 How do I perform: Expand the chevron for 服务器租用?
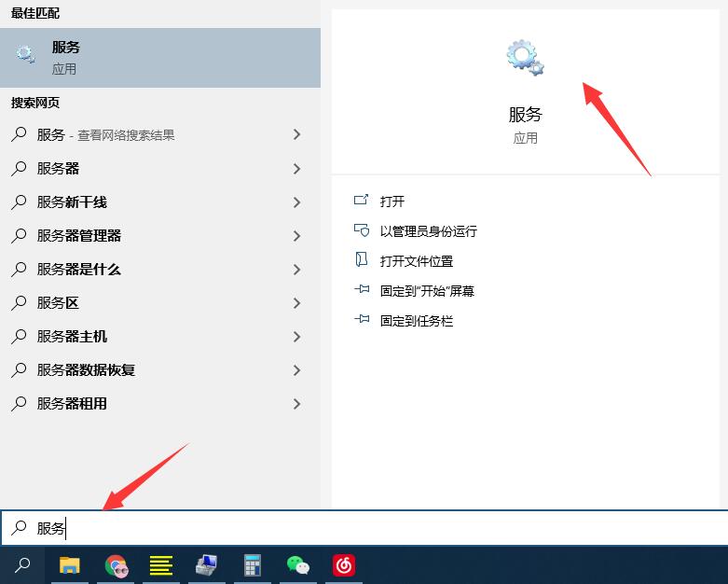coord(297,404)
